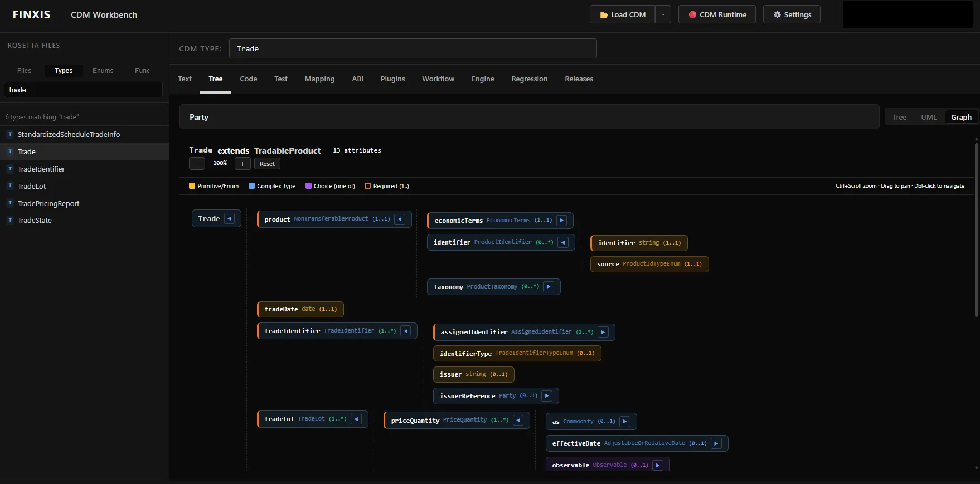This screenshot has width=980, height=484.
Task: Collapse the product NonTransferableProduct node arrow
Action: click(x=400, y=219)
